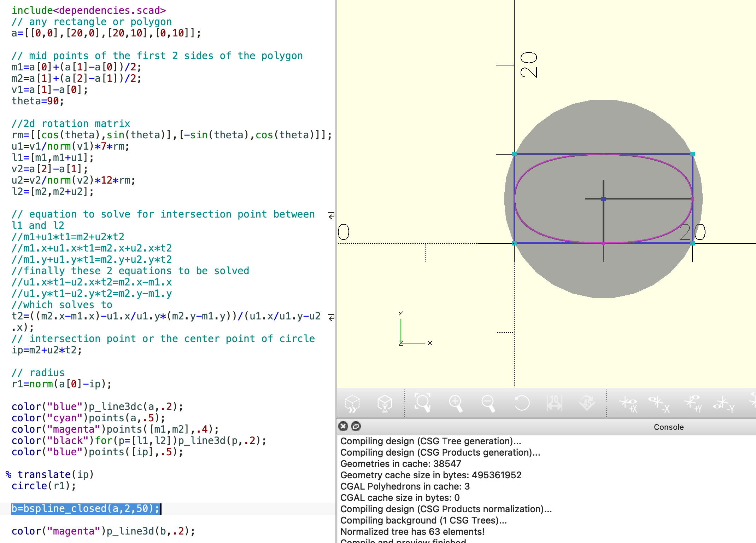Click the theta=90 line in the editor
The image size is (756, 543).
37,101
